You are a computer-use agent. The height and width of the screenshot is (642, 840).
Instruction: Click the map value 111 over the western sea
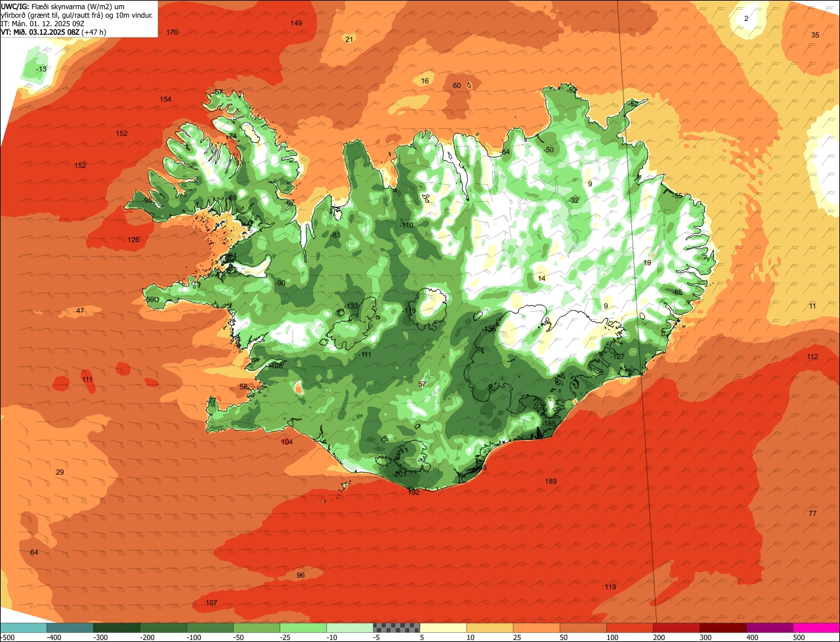87,379
